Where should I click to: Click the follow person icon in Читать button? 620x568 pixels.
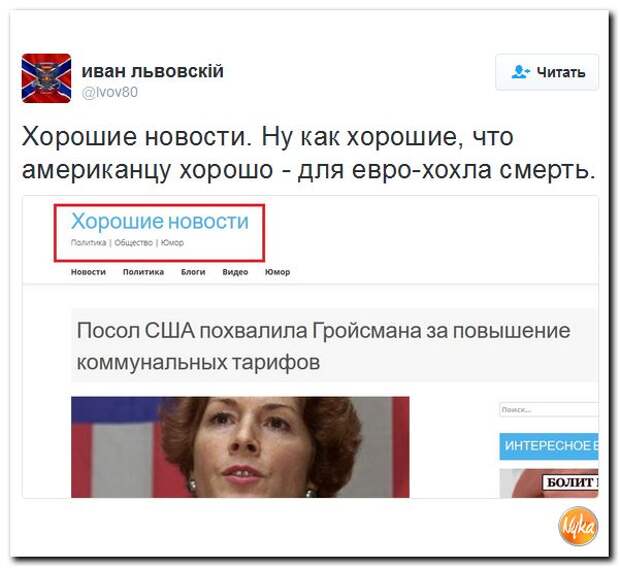click(x=521, y=72)
